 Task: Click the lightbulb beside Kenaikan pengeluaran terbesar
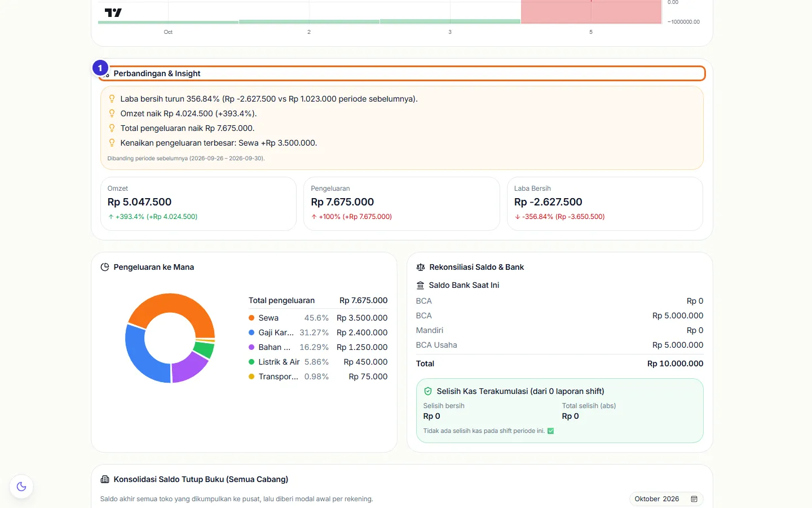tap(112, 143)
